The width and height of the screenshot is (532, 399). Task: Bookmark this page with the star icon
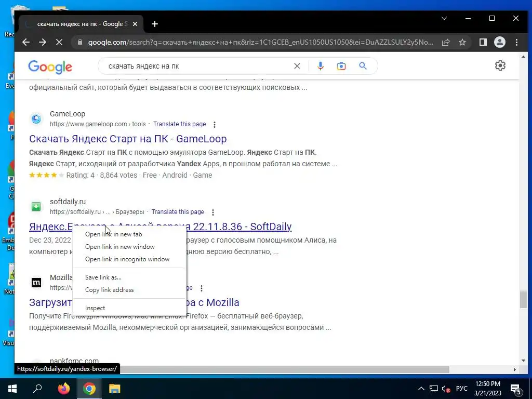pyautogui.click(x=462, y=42)
